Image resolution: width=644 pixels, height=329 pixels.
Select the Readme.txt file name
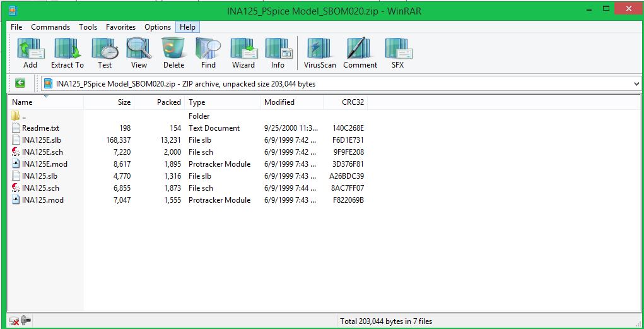tap(40, 128)
